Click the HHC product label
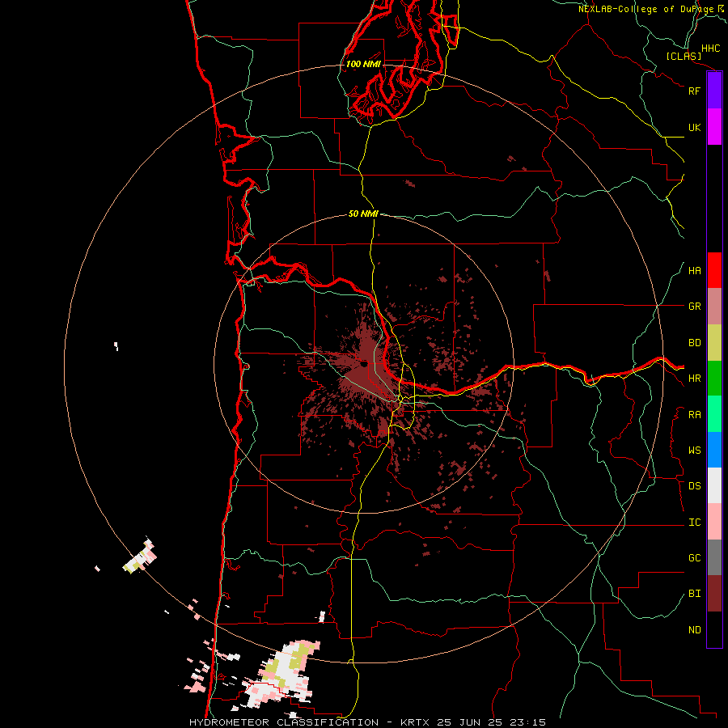The image size is (728, 728). click(710, 49)
